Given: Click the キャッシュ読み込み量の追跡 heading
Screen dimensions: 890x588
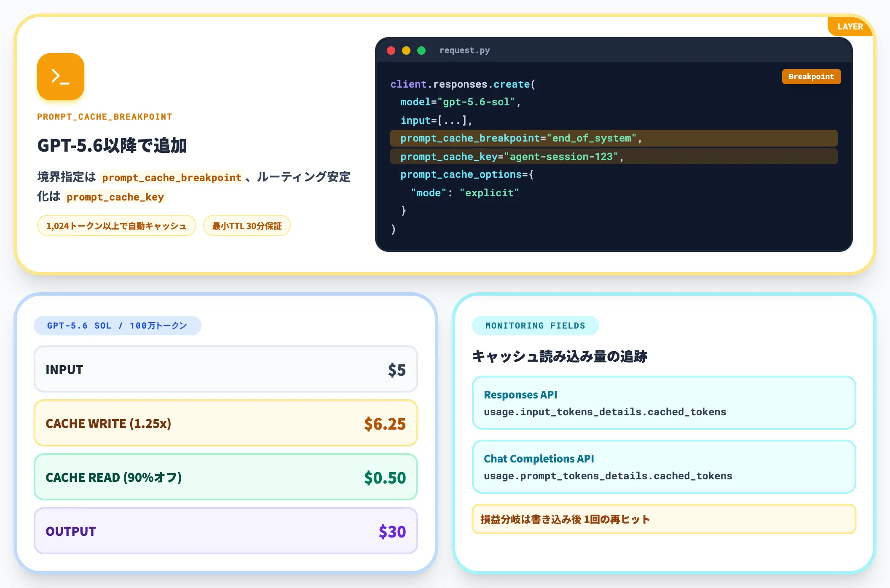Looking at the screenshot, I should pos(560,356).
